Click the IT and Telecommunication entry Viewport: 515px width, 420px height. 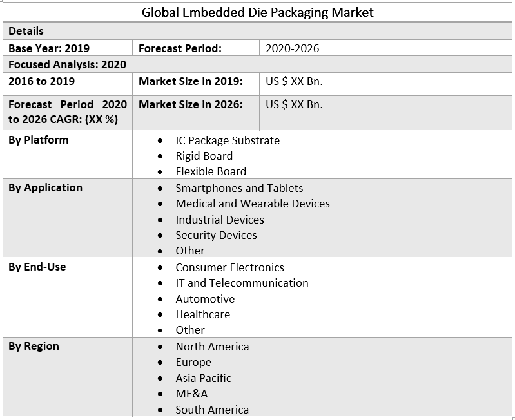(x=242, y=283)
